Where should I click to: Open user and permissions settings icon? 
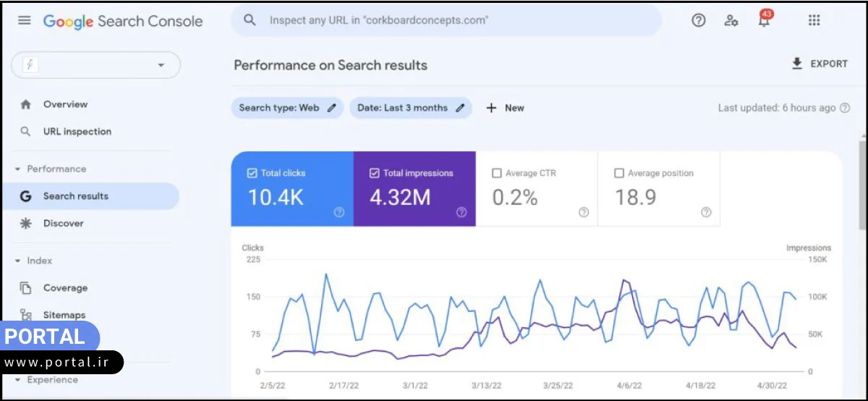(731, 20)
